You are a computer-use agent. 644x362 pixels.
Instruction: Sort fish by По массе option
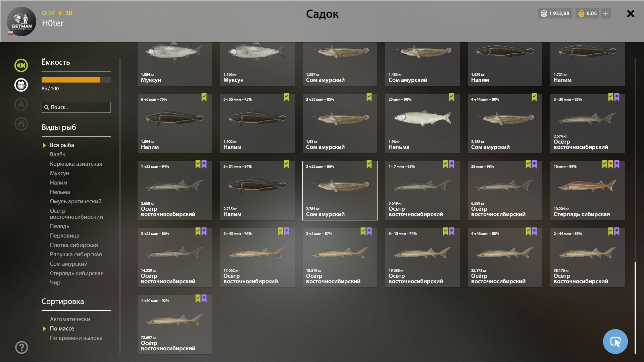[x=62, y=328]
